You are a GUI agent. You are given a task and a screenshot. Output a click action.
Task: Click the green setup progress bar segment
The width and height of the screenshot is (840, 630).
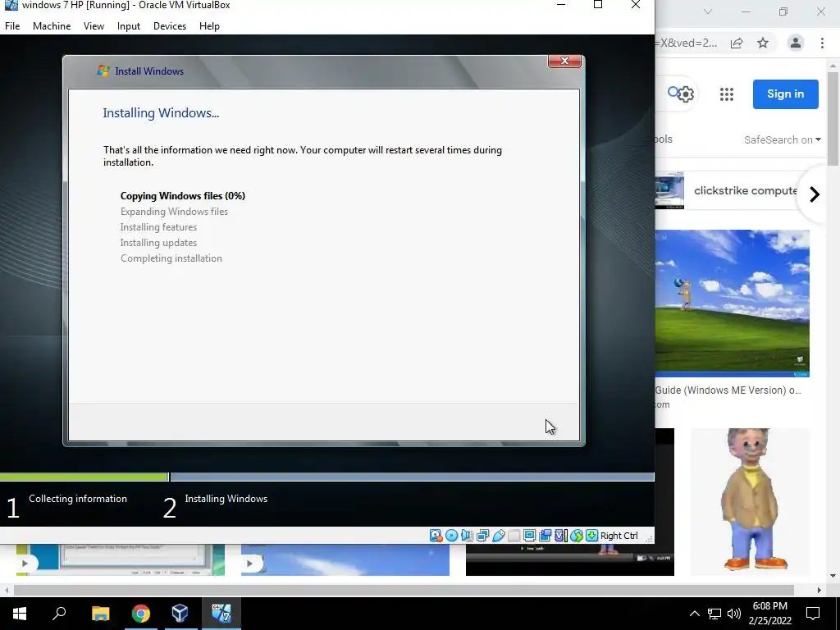point(84,477)
